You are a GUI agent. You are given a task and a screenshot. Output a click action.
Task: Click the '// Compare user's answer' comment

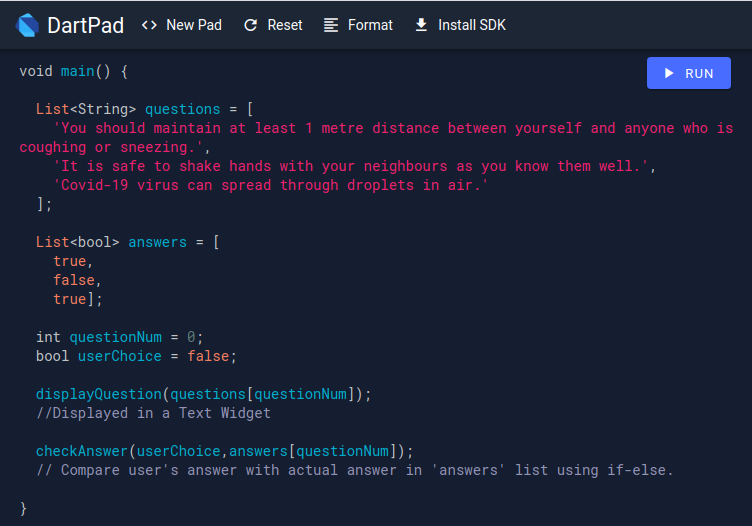[355, 470]
